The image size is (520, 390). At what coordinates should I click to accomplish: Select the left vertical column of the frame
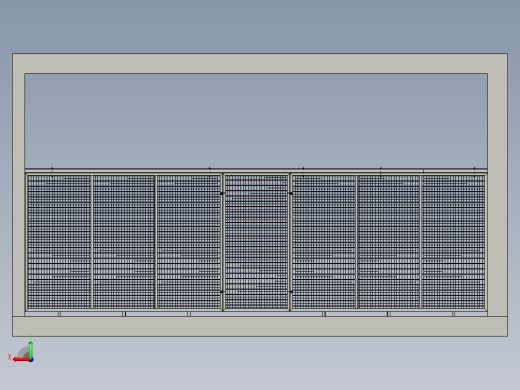19,195
